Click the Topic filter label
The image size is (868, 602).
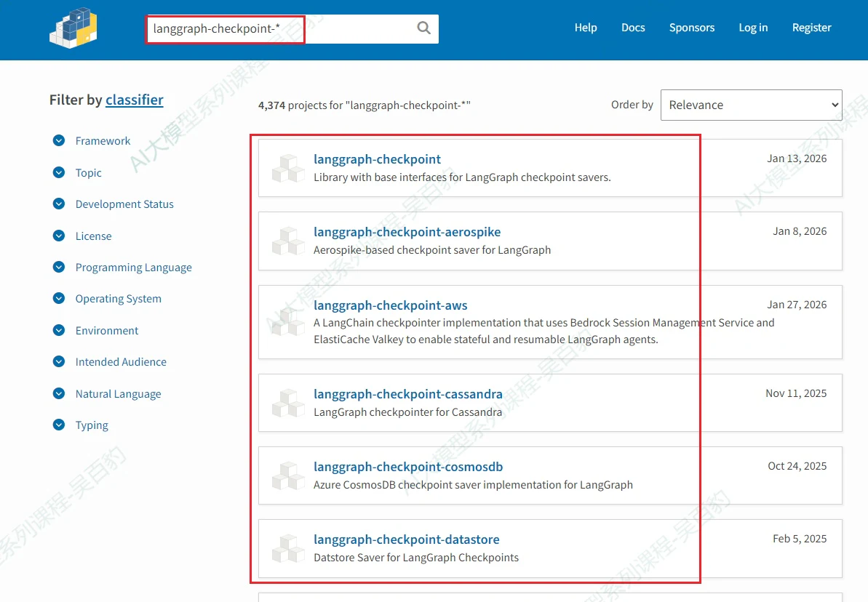pyautogui.click(x=89, y=172)
